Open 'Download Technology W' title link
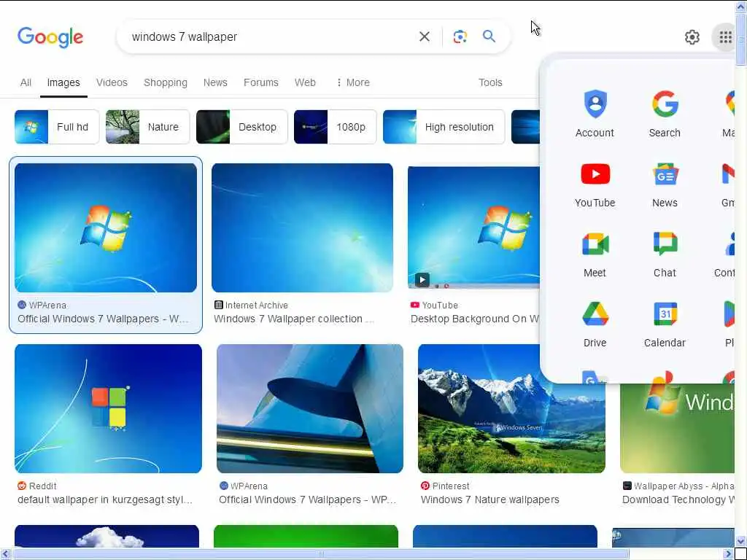747x560 pixels. (x=678, y=499)
